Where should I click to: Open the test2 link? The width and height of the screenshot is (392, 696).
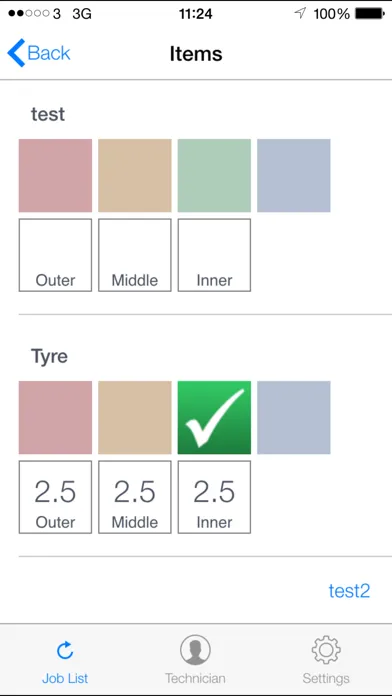(349, 591)
